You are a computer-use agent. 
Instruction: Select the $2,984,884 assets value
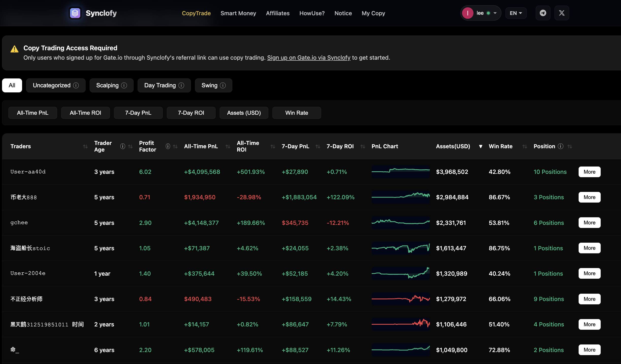452,197
